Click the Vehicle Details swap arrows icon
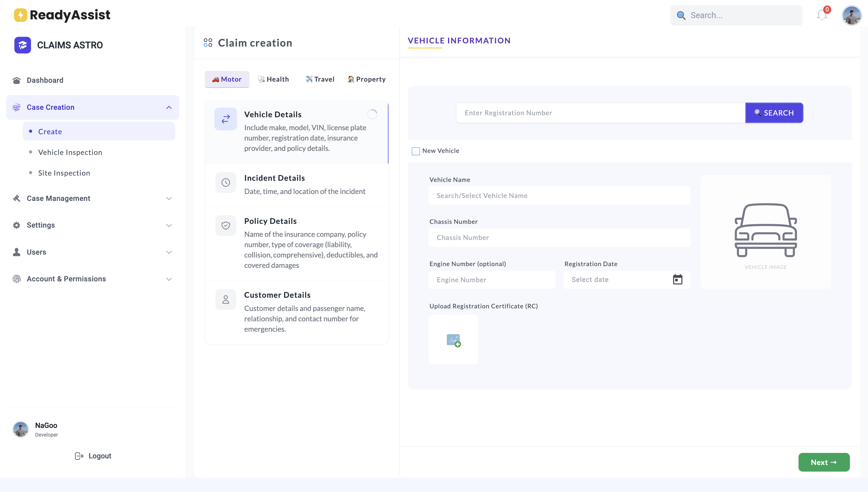 (225, 119)
